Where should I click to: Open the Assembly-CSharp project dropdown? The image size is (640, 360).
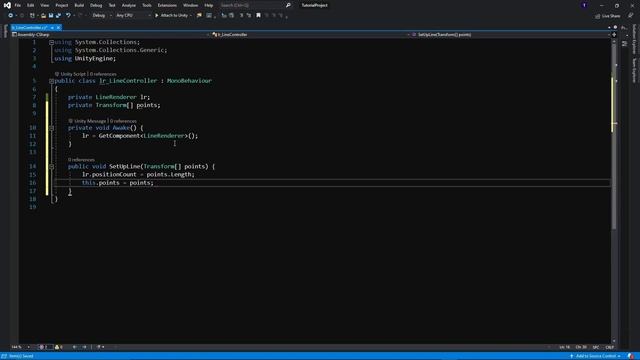click(111, 35)
